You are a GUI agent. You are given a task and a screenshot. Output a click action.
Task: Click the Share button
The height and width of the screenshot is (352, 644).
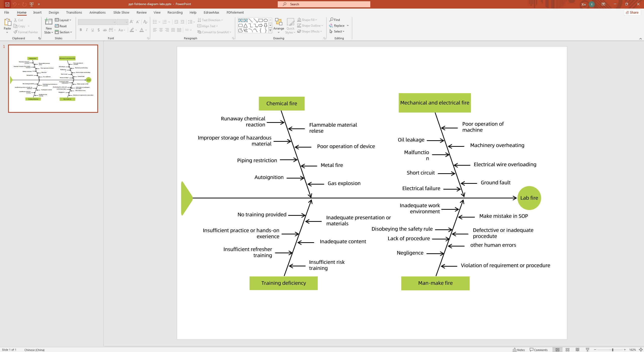point(632,12)
